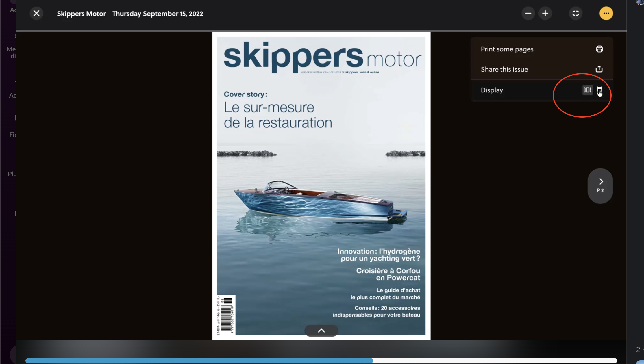Click the date Thursday September 15, 2022
This screenshot has height=364, width=644.
(158, 14)
